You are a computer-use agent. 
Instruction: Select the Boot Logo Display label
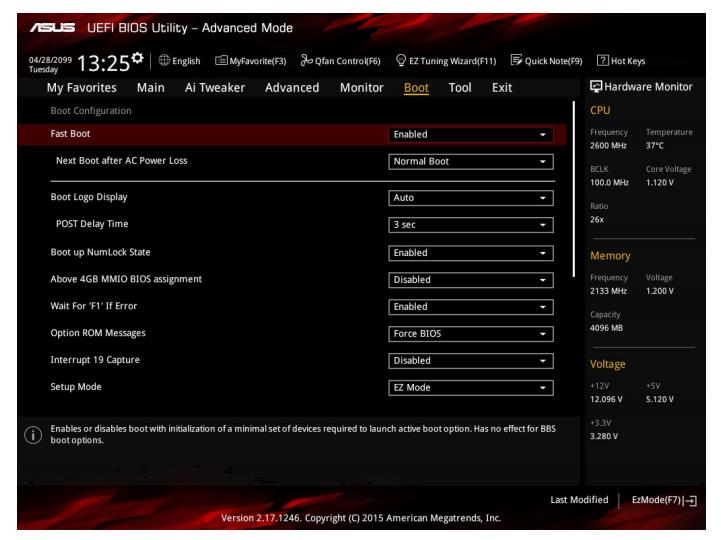pyautogui.click(x=89, y=197)
